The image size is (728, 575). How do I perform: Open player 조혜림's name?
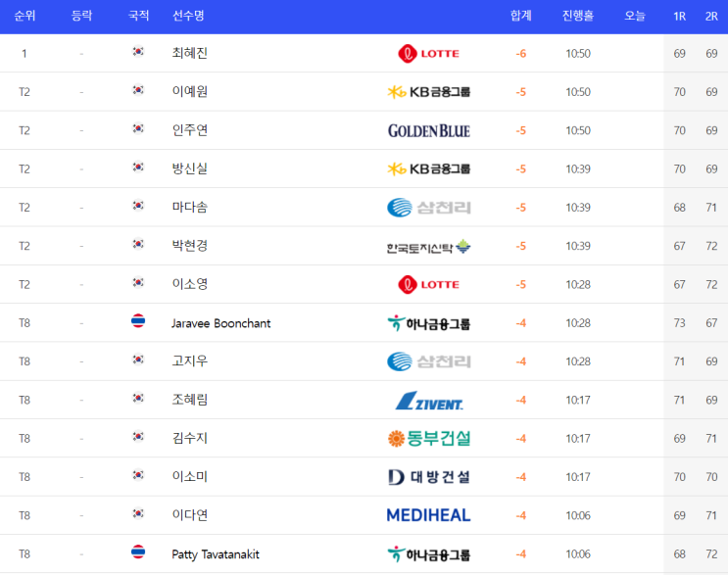point(189,400)
